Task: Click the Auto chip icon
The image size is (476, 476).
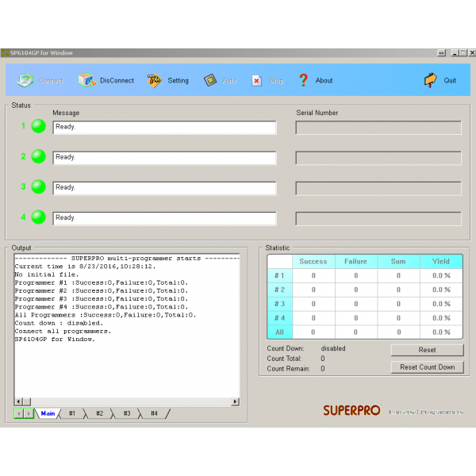Action: pyautogui.click(x=210, y=80)
